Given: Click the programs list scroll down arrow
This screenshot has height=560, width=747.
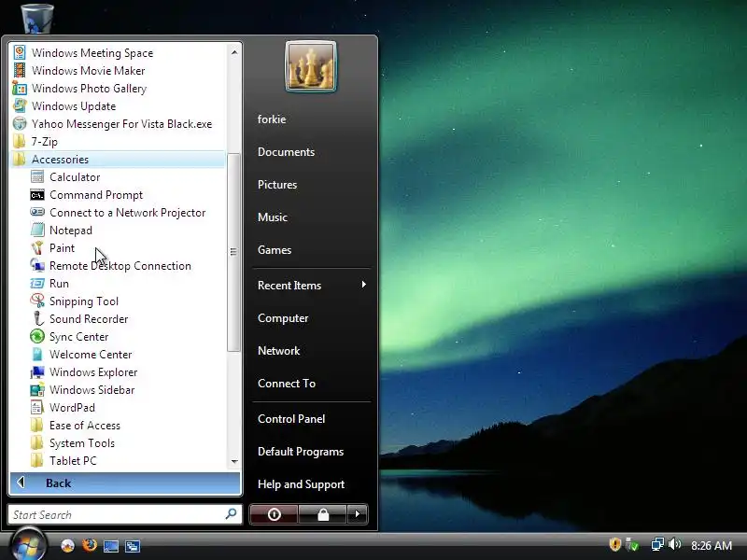Looking at the screenshot, I should click(x=234, y=461).
